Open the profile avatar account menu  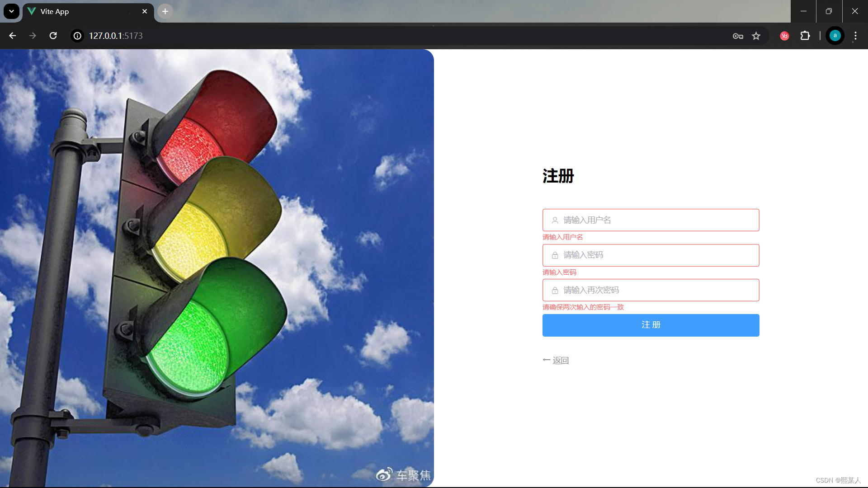[835, 36]
